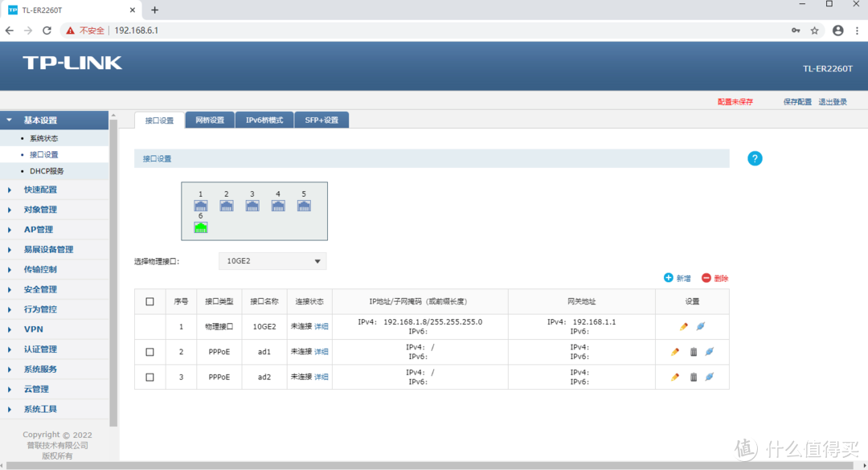Switch to the SFP+设置 tab
This screenshot has width=868, height=470.
point(321,121)
